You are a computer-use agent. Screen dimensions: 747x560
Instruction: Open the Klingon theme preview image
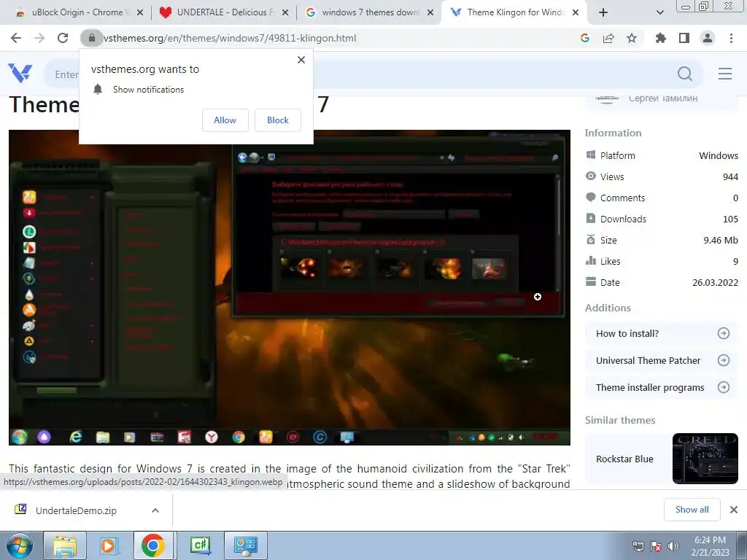(x=289, y=287)
